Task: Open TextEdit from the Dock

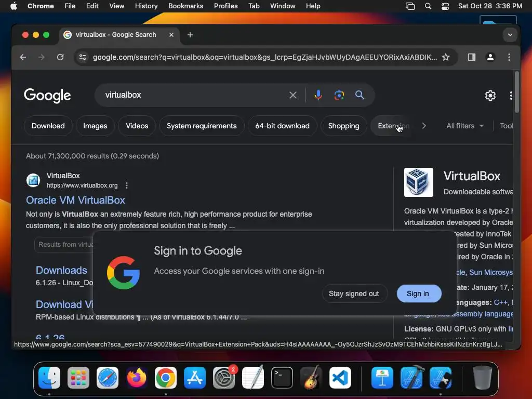Action: pyautogui.click(x=253, y=378)
